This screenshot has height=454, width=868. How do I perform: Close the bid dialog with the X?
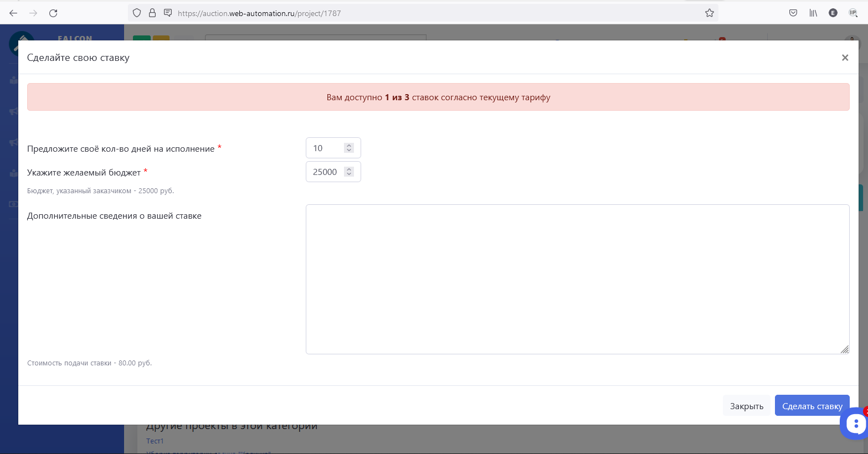pyautogui.click(x=845, y=58)
